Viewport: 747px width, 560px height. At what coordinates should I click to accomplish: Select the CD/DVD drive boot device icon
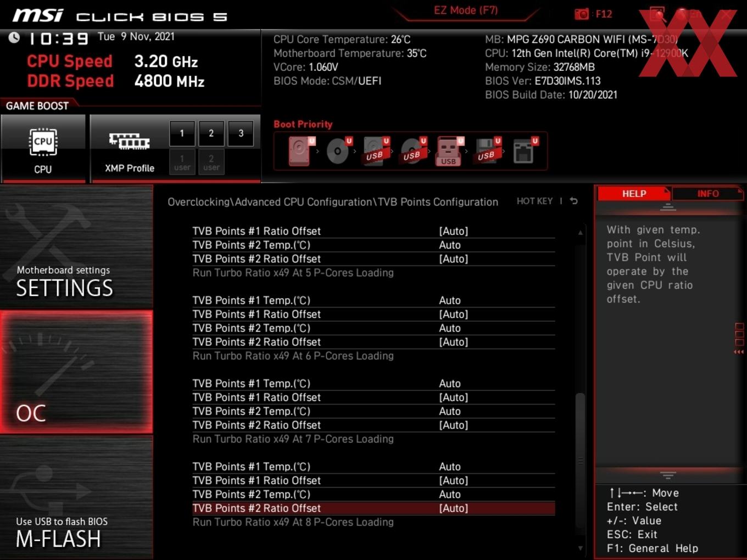coord(338,150)
